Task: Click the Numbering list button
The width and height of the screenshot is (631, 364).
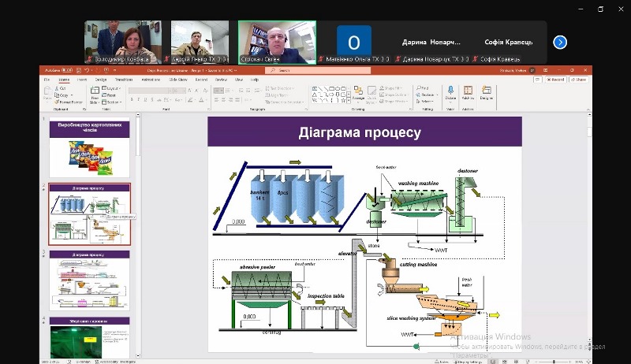Action: click(x=228, y=91)
